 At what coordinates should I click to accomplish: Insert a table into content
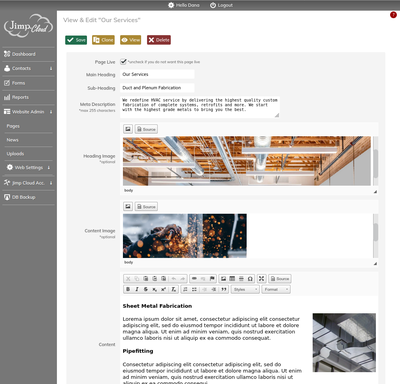pyautogui.click(x=232, y=279)
